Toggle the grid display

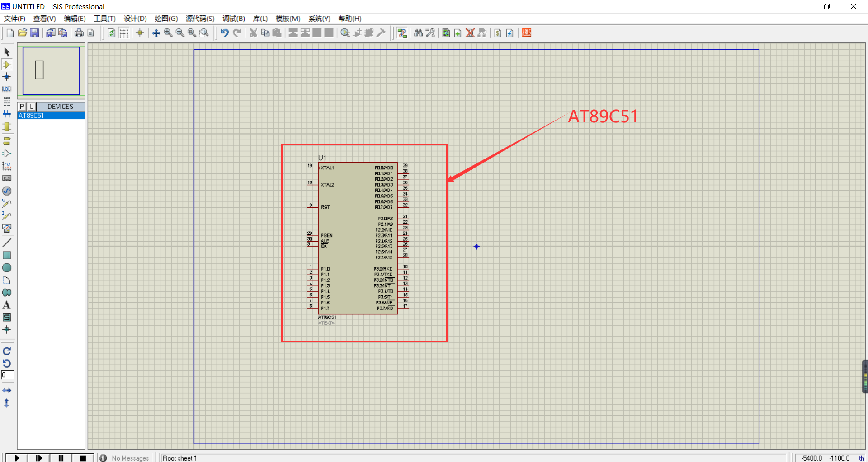point(124,33)
